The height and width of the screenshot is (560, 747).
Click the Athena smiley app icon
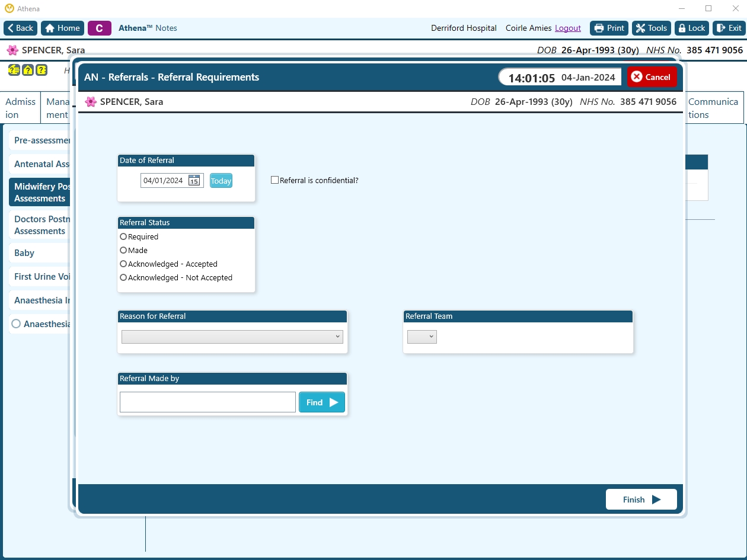9,9
